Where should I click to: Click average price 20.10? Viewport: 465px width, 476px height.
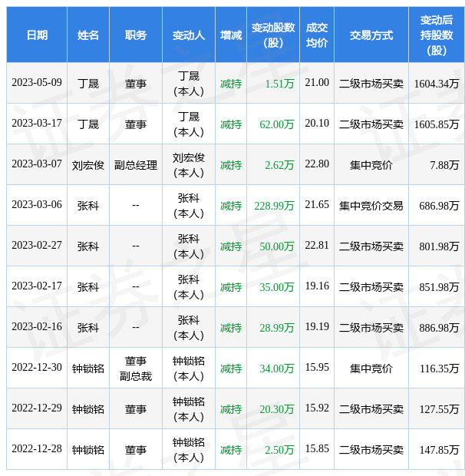tap(317, 124)
